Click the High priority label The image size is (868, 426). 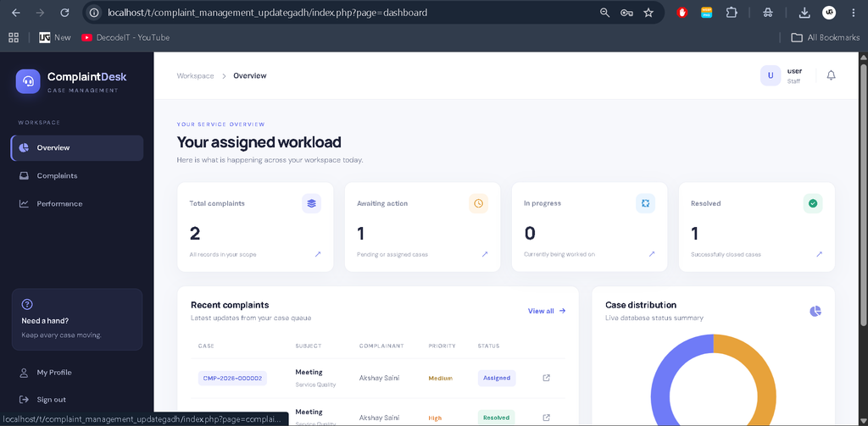pos(435,418)
